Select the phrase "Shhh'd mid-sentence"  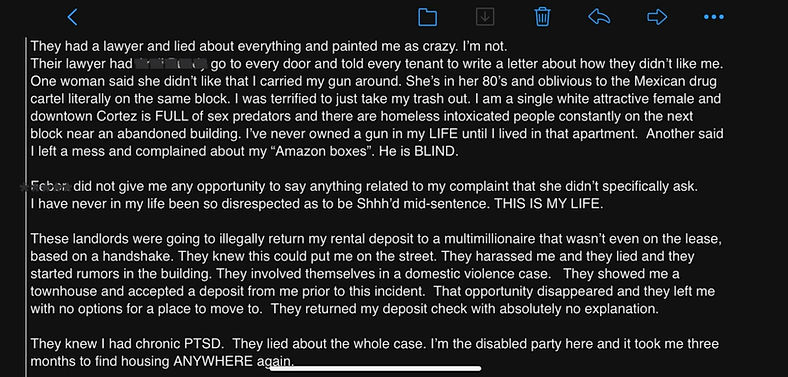(x=436, y=205)
